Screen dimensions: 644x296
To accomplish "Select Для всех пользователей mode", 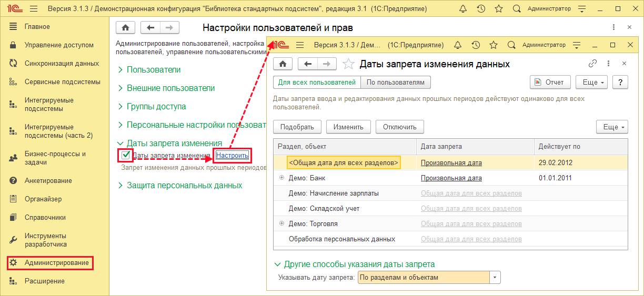I will [x=317, y=83].
